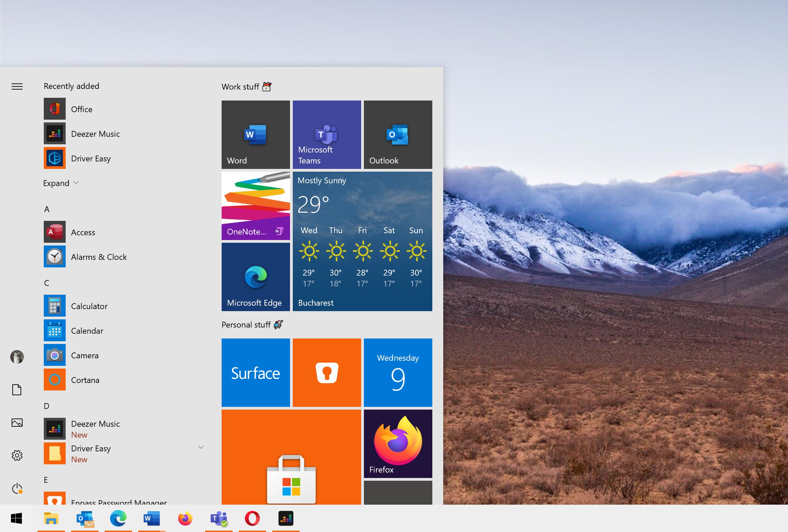Open Alarms & Clock from the app list
Viewport: 788px width, 532px height.
click(x=99, y=257)
